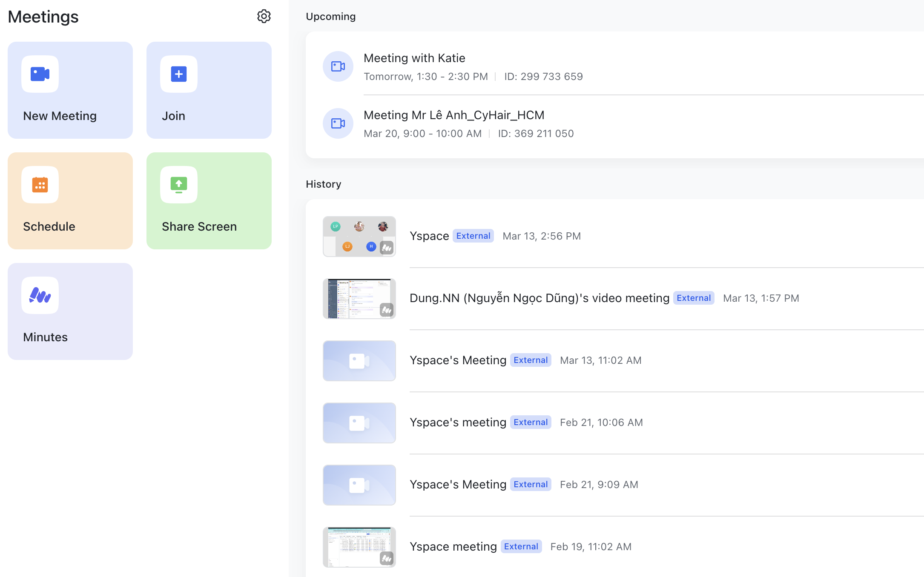Click video icon beside Meeting with Katie
The width and height of the screenshot is (924, 577).
click(338, 66)
